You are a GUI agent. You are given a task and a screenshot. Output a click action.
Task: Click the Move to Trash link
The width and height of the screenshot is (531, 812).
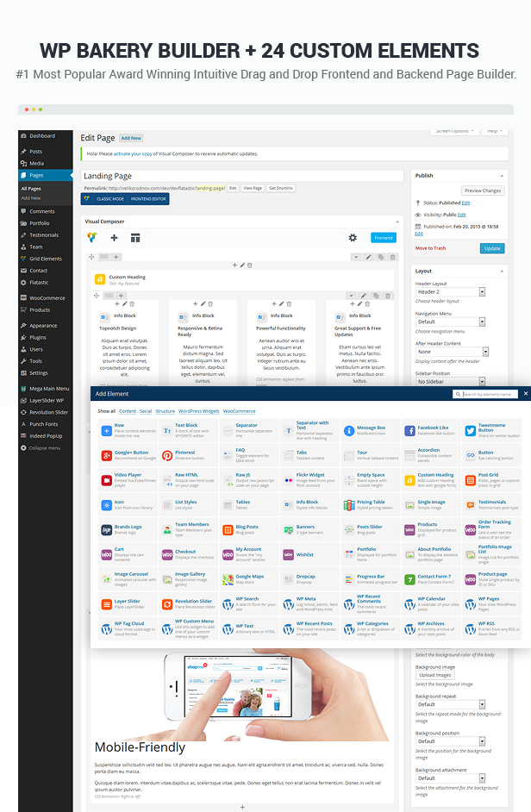(x=430, y=248)
